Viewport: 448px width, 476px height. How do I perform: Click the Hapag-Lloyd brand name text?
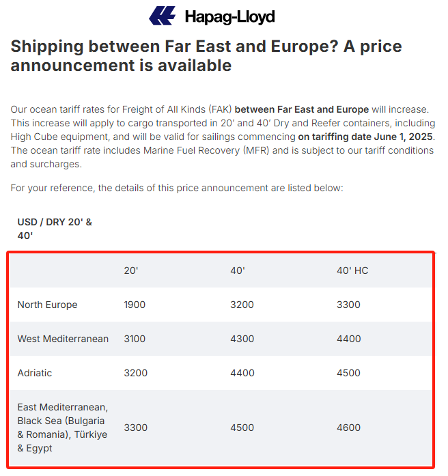(x=229, y=16)
